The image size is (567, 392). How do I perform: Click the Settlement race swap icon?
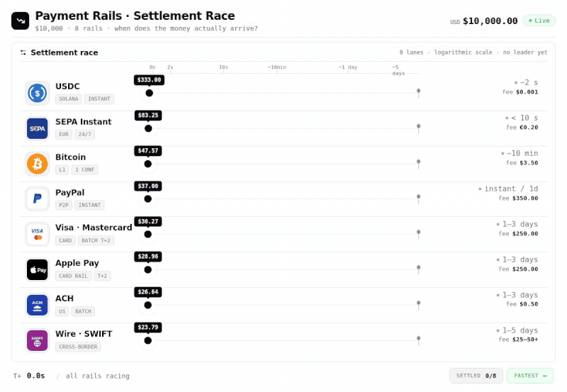(x=23, y=52)
